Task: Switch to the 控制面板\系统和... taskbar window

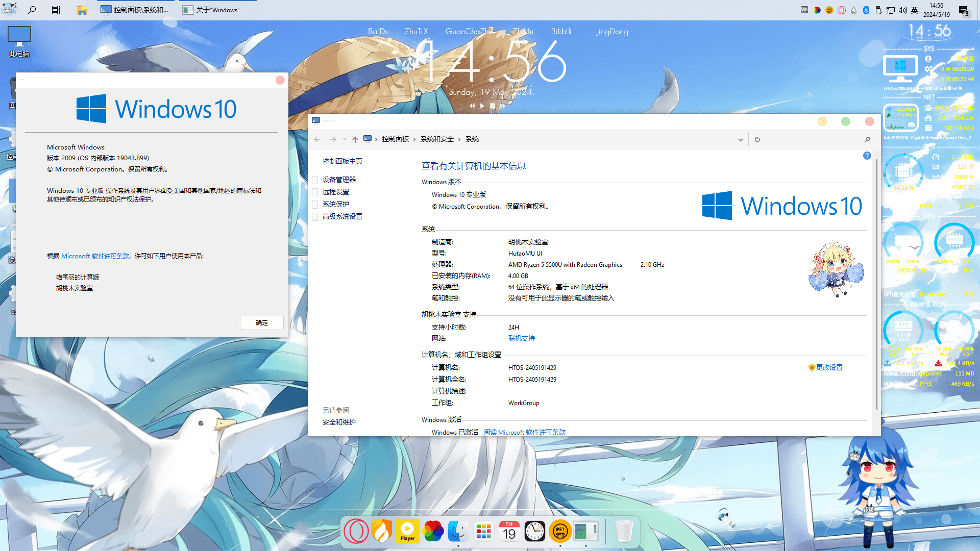Action: click(x=135, y=10)
